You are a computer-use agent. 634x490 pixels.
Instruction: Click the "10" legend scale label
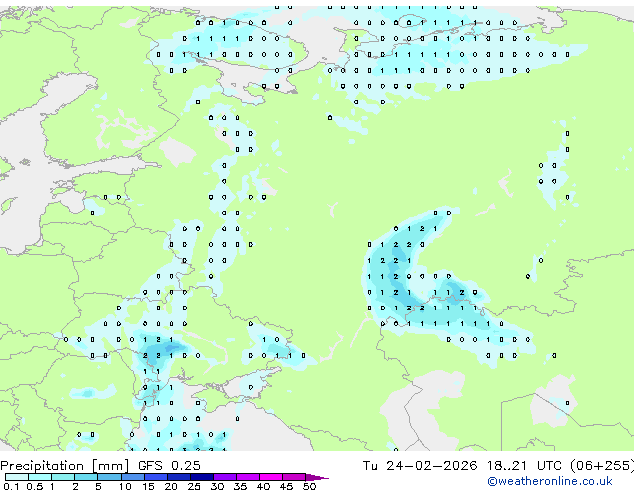(x=125, y=486)
